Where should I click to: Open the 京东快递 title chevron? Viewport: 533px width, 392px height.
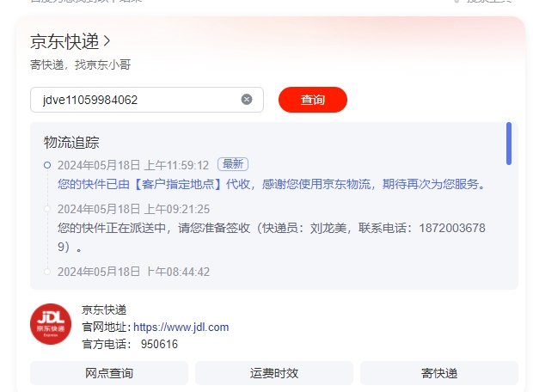[x=107, y=41]
